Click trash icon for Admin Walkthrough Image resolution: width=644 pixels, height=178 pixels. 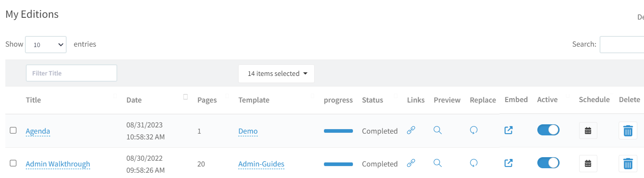click(628, 163)
